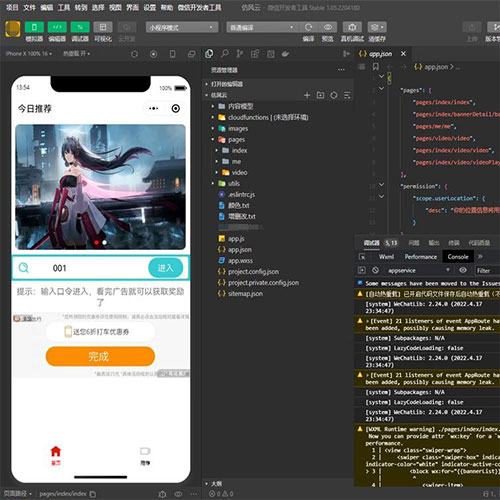Open the appservice context dropdown
This screenshot has width=500, height=500.
[x=418, y=270]
